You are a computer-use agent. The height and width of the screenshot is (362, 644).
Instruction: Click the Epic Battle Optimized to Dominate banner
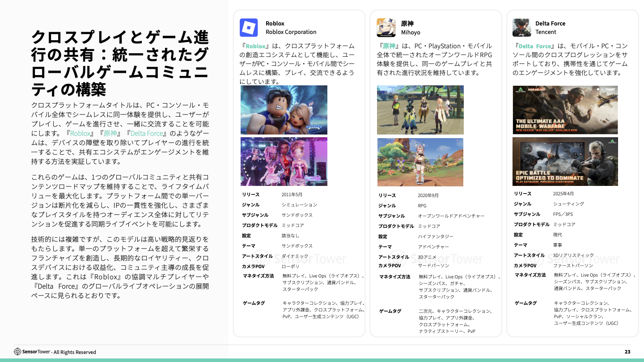click(565, 161)
